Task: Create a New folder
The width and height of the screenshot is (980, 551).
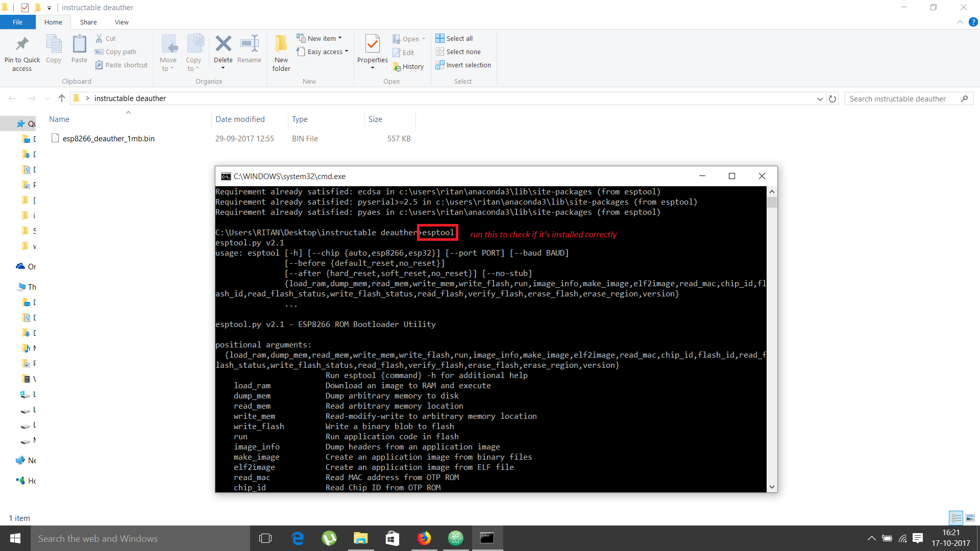Action: coord(281,53)
